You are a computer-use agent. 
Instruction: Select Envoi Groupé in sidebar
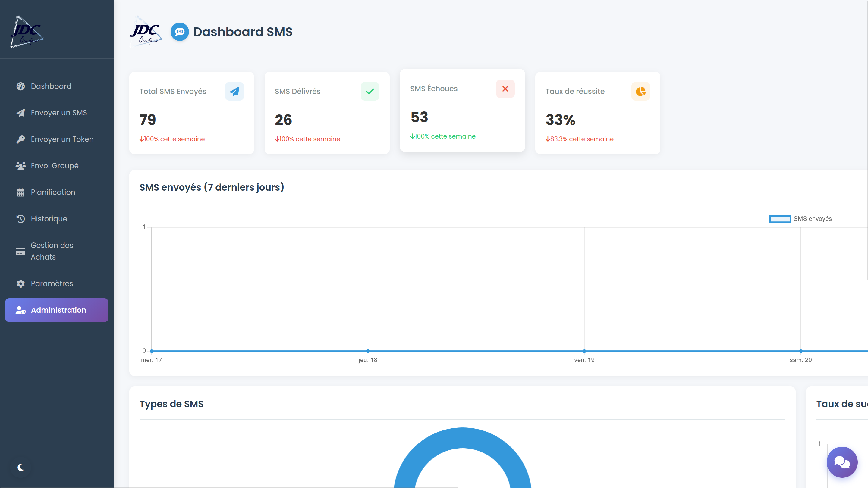(57, 166)
